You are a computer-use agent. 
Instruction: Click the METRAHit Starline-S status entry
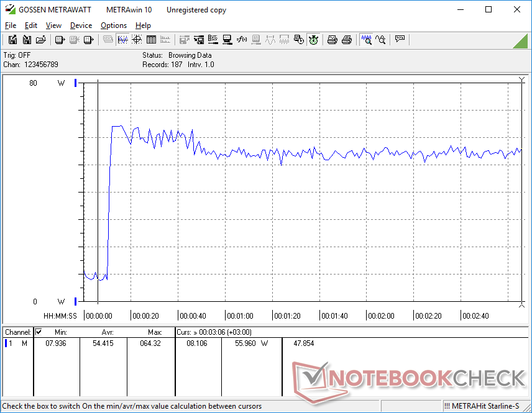pyautogui.click(x=482, y=406)
